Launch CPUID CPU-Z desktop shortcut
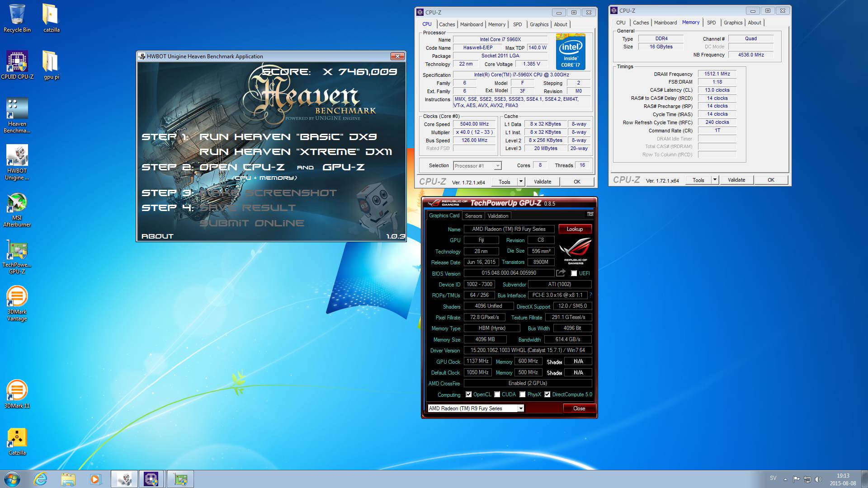 [17, 65]
